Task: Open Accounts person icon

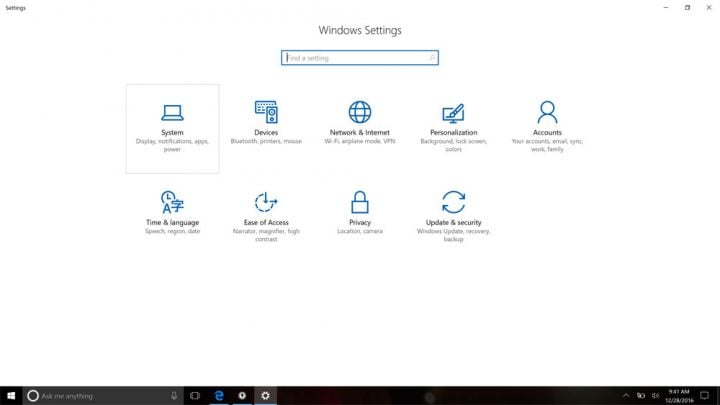Action: [x=547, y=112]
